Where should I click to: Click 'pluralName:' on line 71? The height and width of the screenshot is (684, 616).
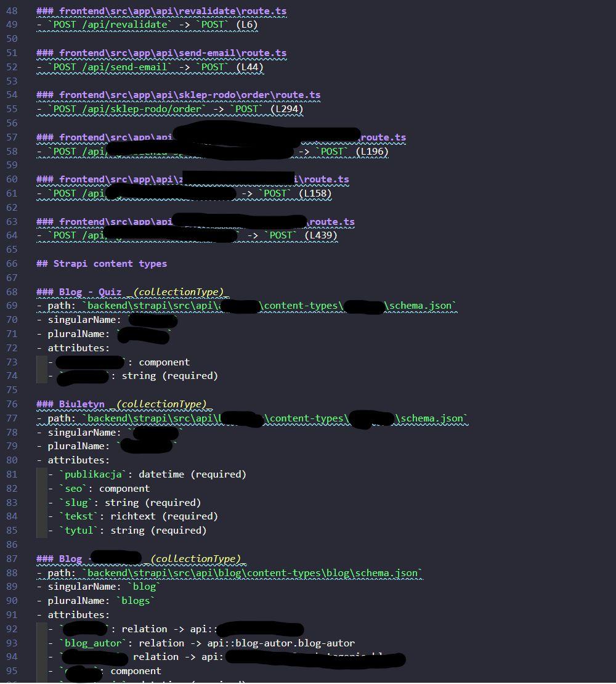click(x=79, y=334)
